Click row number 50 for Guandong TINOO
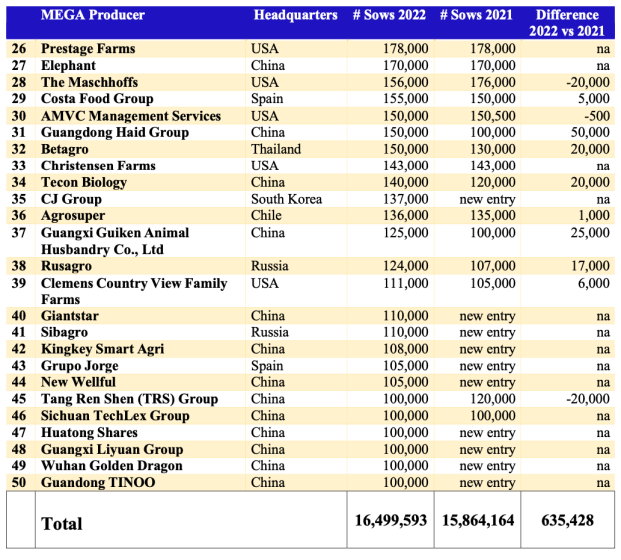 19,483
